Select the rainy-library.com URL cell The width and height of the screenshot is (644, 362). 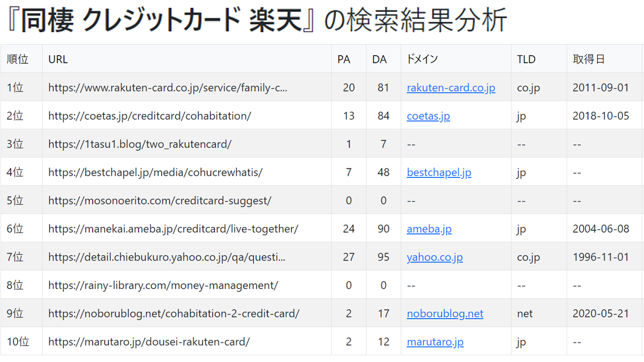[x=187, y=286]
